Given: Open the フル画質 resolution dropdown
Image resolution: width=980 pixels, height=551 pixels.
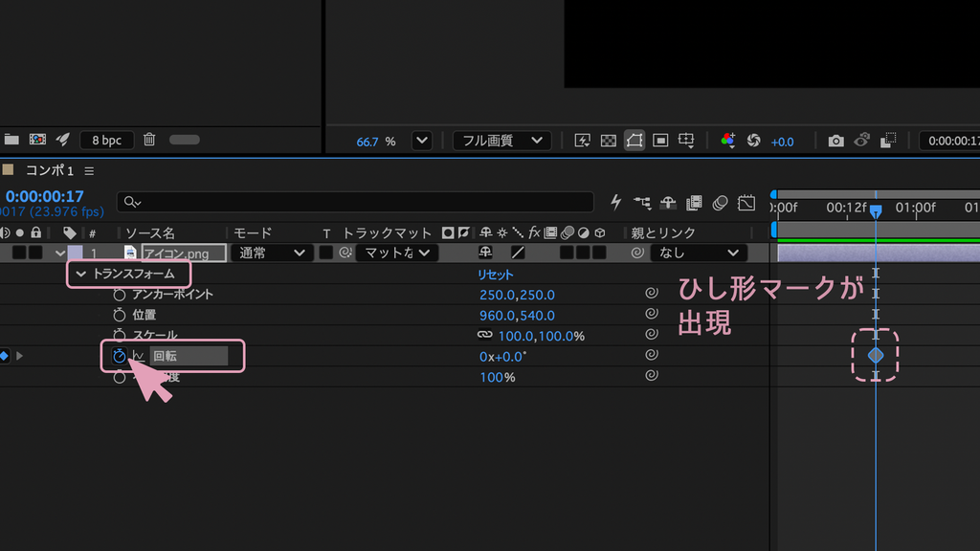Looking at the screenshot, I should coord(501,141).
